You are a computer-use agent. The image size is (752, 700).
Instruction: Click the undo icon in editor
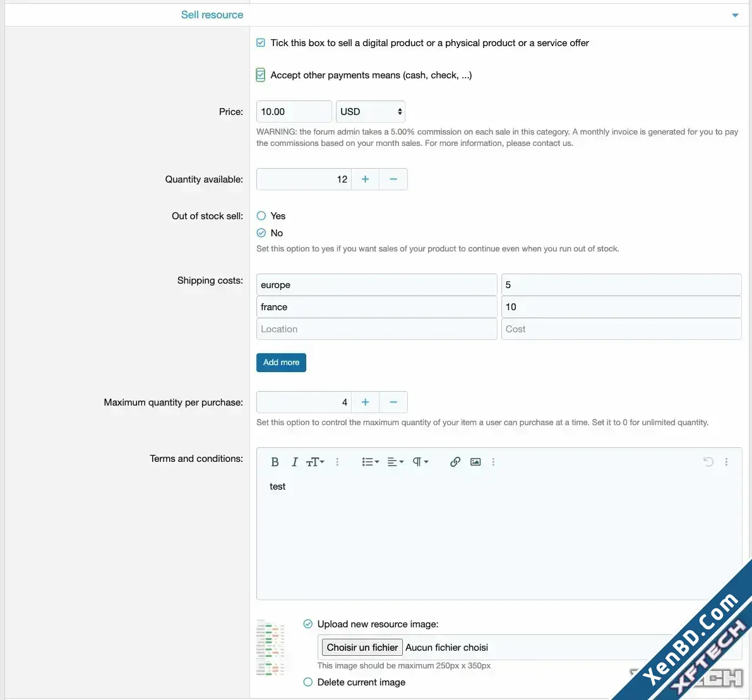click(x=708, y=462)
